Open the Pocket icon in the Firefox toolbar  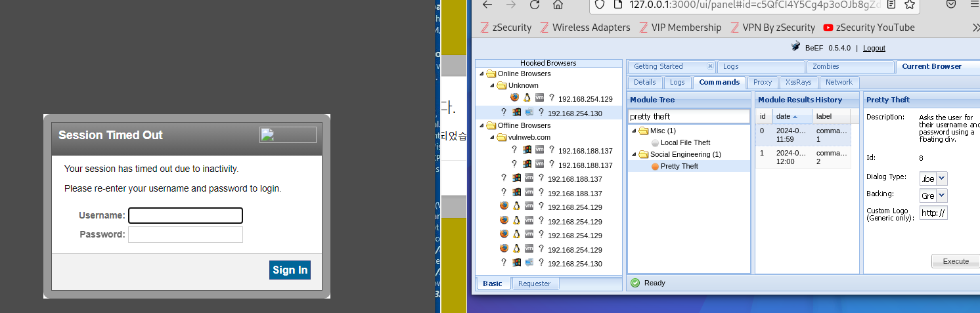(x=951, y=5)
